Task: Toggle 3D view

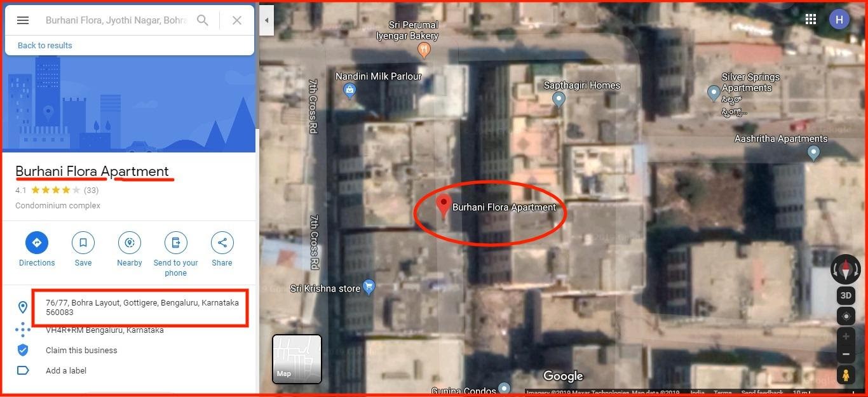Action: point(846,295)
